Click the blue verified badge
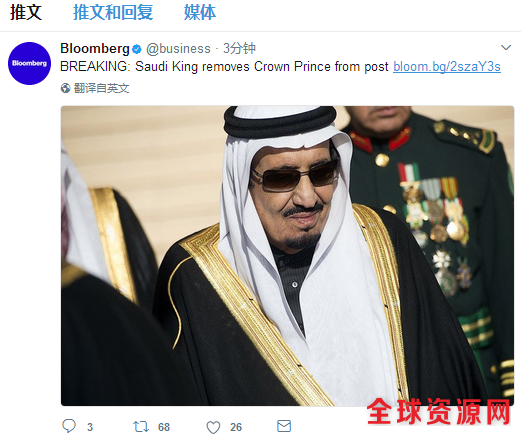This screenshot has height=436, width=521. click(137, 49)
